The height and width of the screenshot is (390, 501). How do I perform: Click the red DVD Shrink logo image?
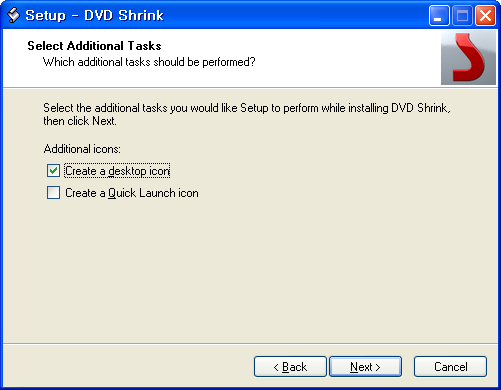(468, 58)
